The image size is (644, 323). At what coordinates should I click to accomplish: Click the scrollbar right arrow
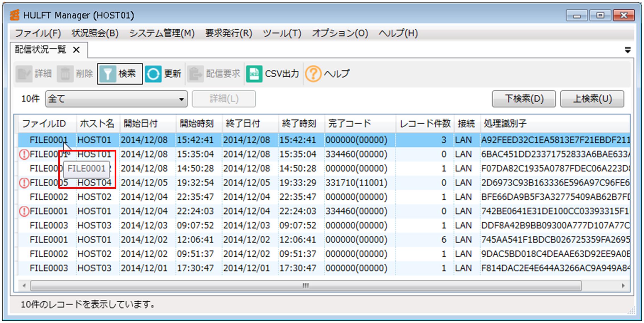click(623, 285)
